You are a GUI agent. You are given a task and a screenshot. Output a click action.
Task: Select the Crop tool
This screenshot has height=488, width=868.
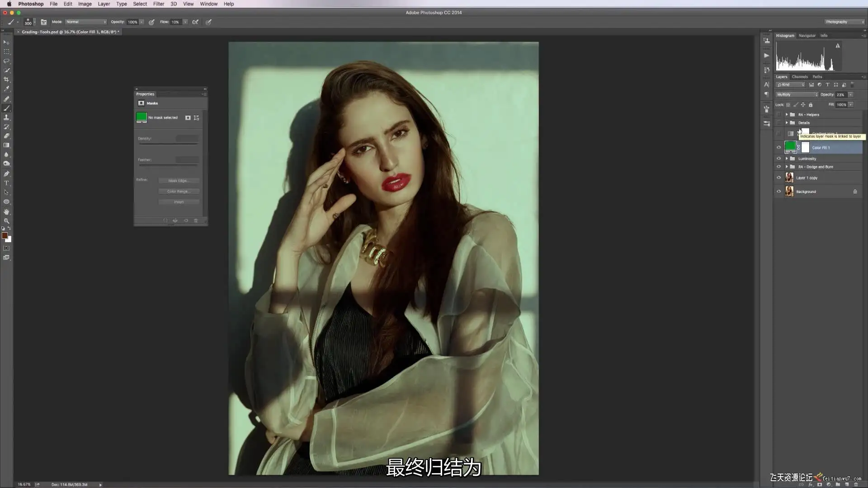(6, 80)
